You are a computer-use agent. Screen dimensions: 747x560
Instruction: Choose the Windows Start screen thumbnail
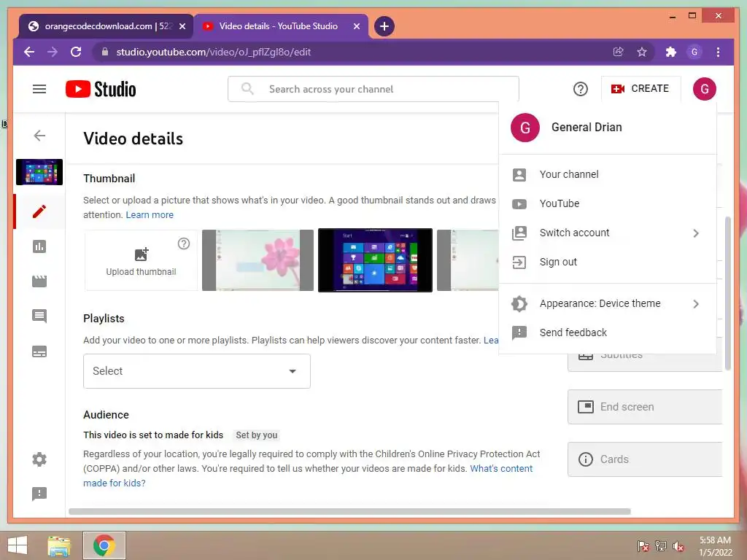[x=376, y=260]
